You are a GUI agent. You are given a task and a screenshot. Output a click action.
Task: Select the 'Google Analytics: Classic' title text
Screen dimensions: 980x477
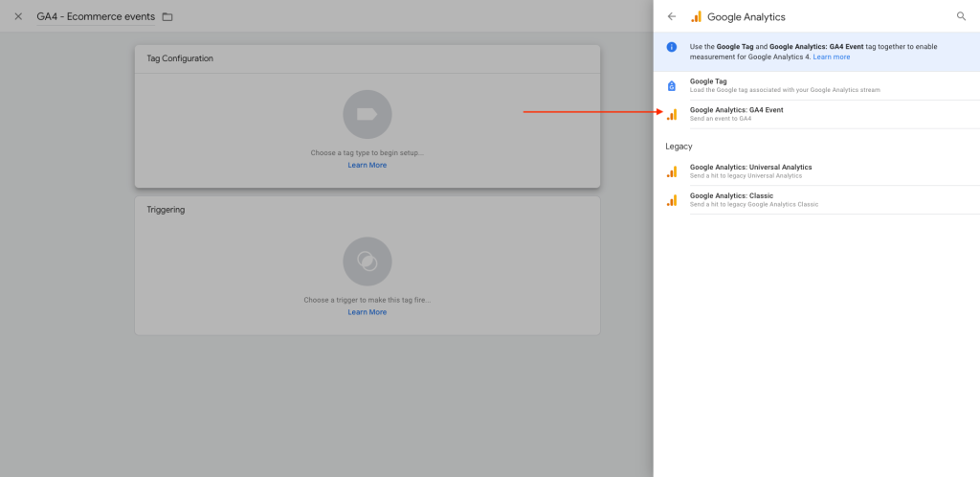tap(731, 195)
